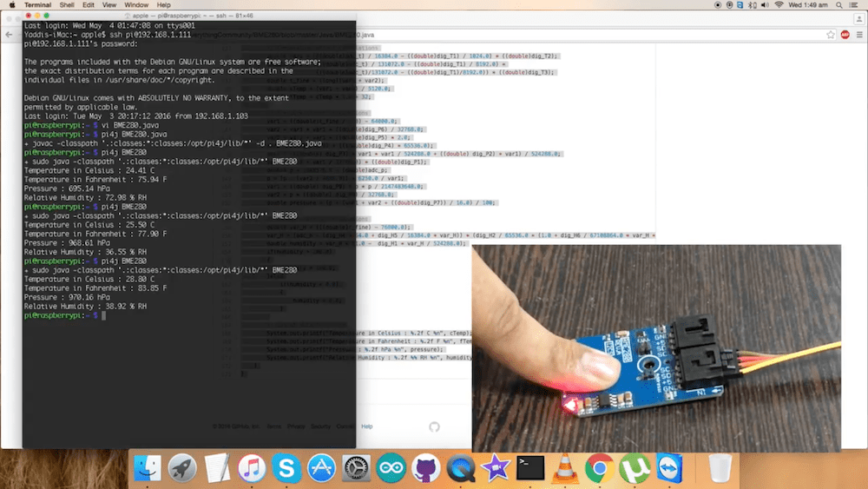
Task: Click 'pi4j BME280.java' command line
Action: pyautogui.click(x=95, y=134)
